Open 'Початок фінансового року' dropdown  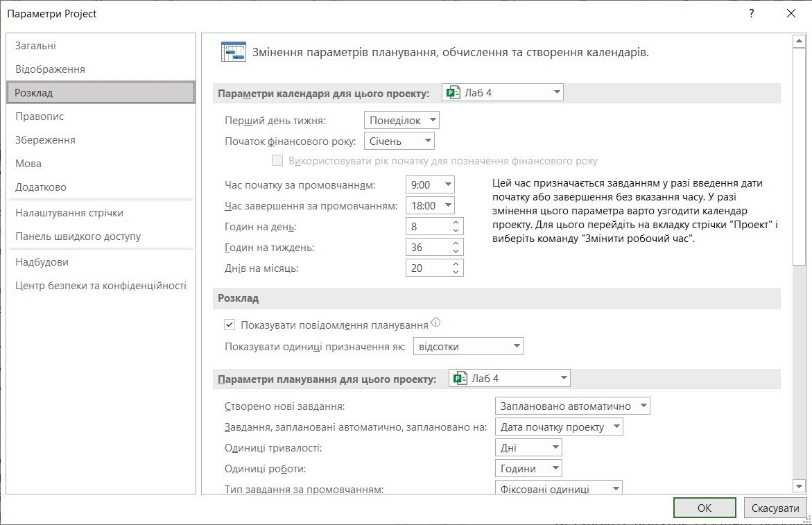coord(399,141)
